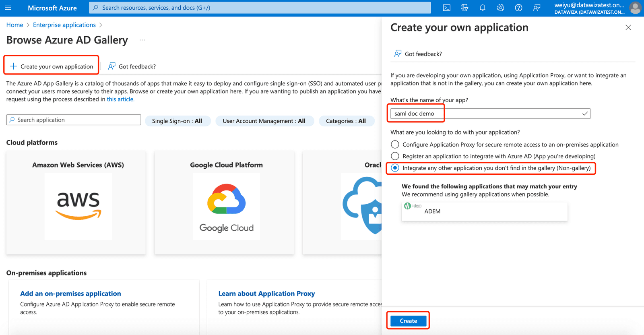644x335 pixels.
Task: Click the Google Cloud logo tile
Action: coord(226,206)
